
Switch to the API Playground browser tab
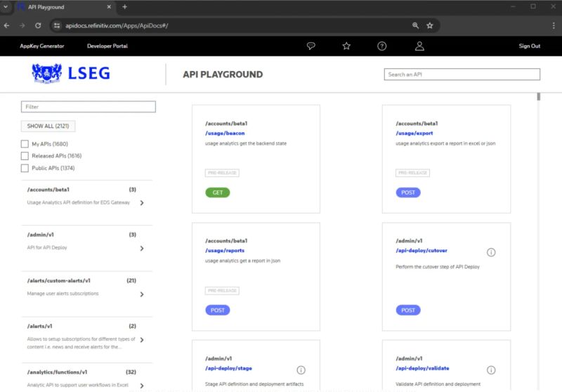coord(65,7)
